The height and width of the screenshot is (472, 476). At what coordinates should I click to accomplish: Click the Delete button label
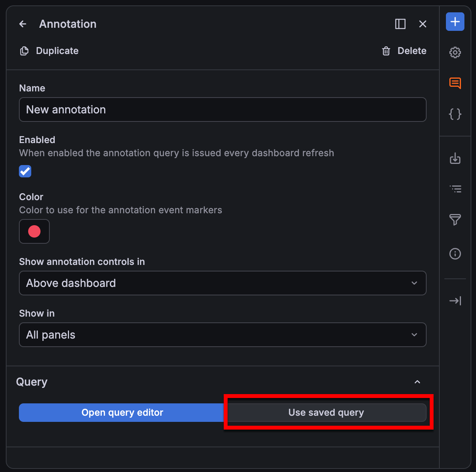tap(412, 51)
